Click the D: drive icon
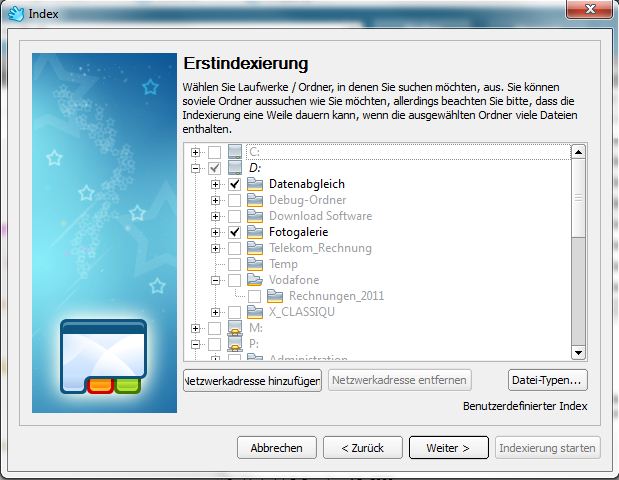Screen dimensions: 619x480 235,168
